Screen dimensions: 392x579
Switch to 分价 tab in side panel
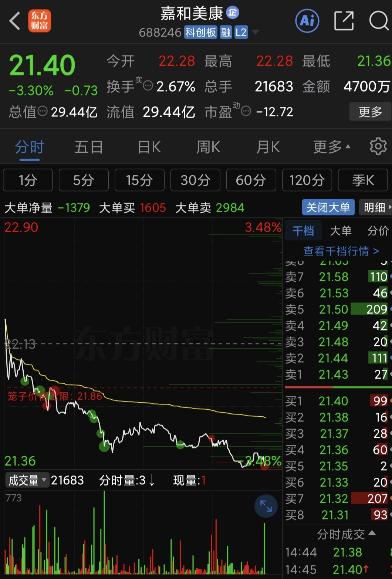[378, 231]
